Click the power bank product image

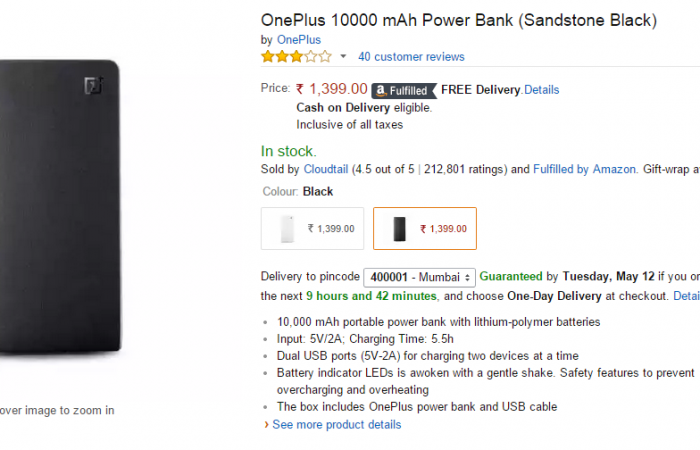click(x=59, y=210)
